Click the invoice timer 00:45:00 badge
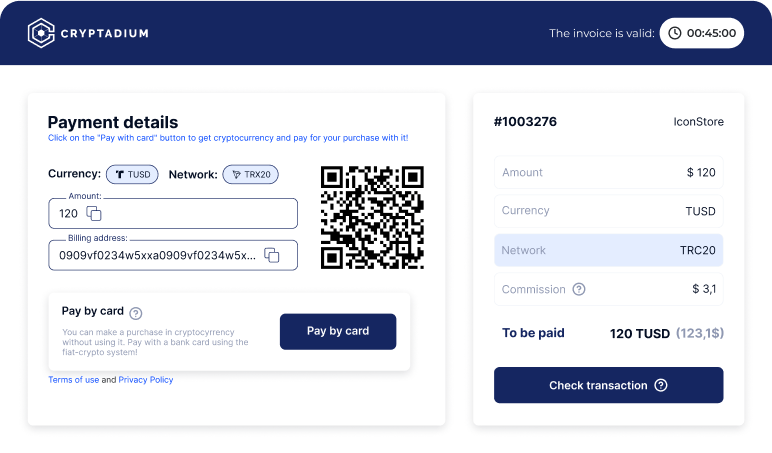Screen dimensions: 772x453 pyautogui.click(x=701, y=33)
